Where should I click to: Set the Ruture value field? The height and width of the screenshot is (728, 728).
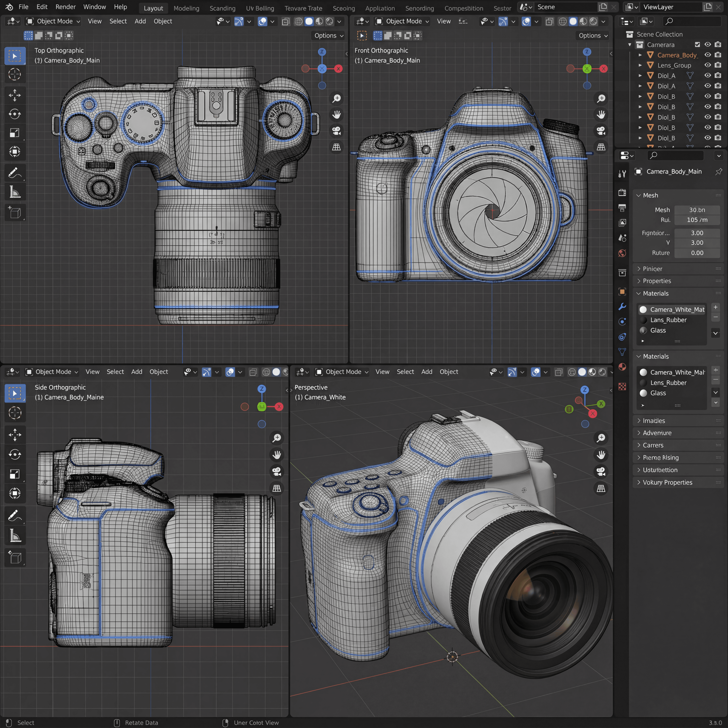[697, 253]
